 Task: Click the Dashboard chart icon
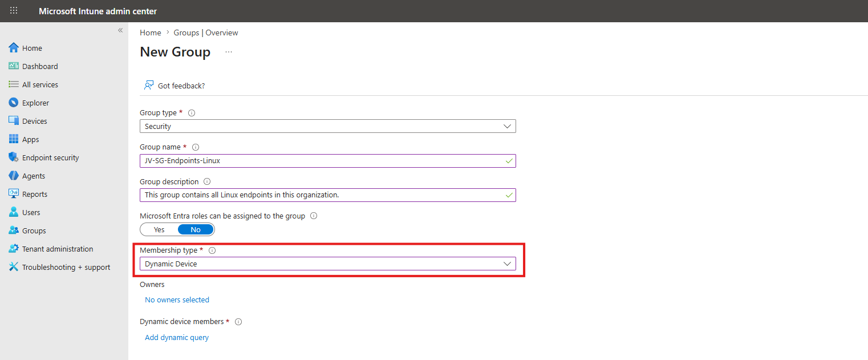[14, 66]
